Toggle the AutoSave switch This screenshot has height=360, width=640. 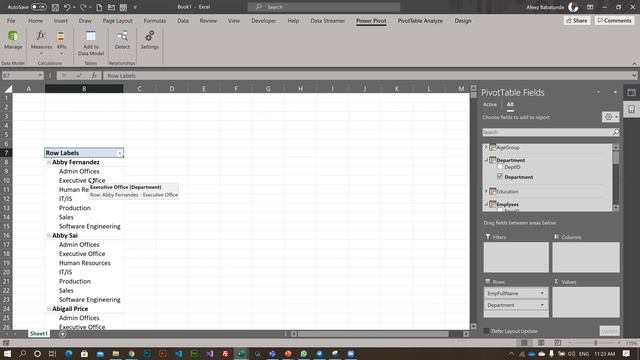pos(39,7)
